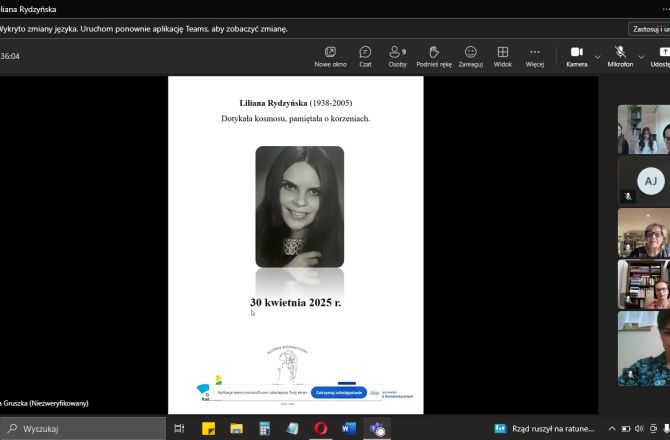Open Word from the taskbar
670x440 pixels.
[349, 428]
